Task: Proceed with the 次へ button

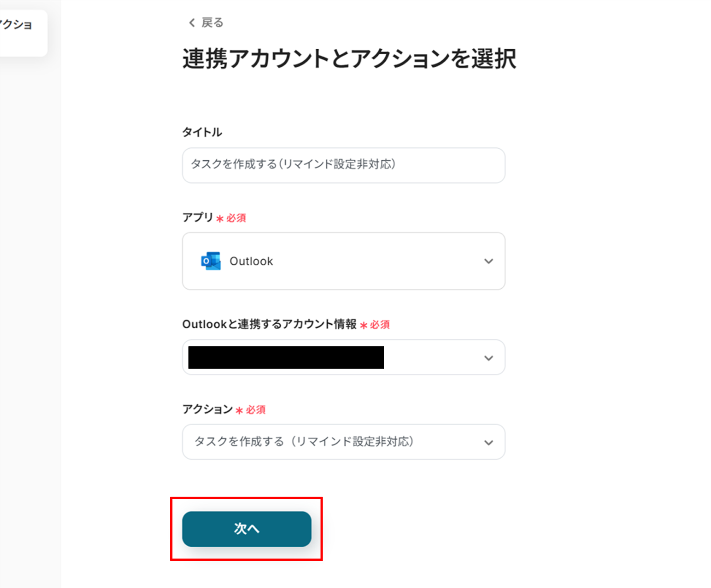Action: [247, 529]
